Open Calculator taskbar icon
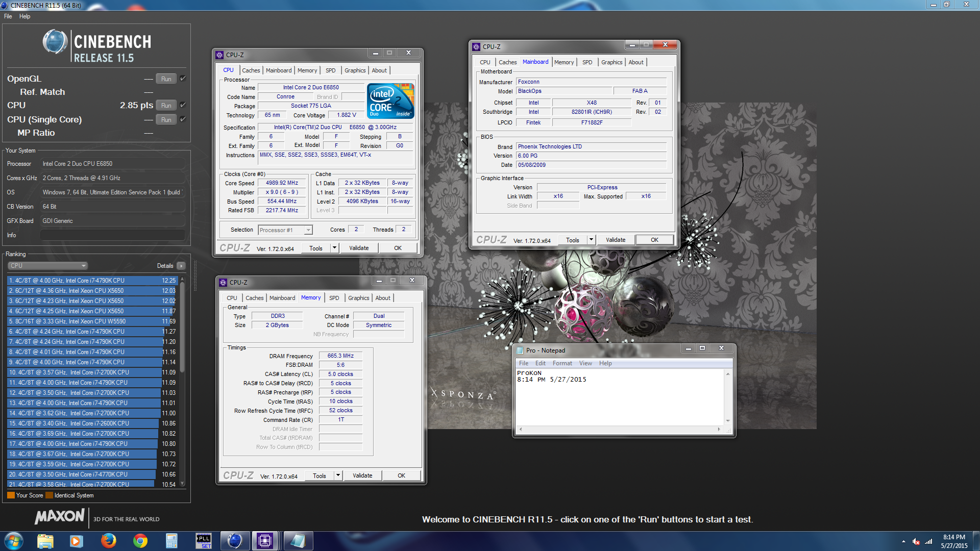 (171, 541)
